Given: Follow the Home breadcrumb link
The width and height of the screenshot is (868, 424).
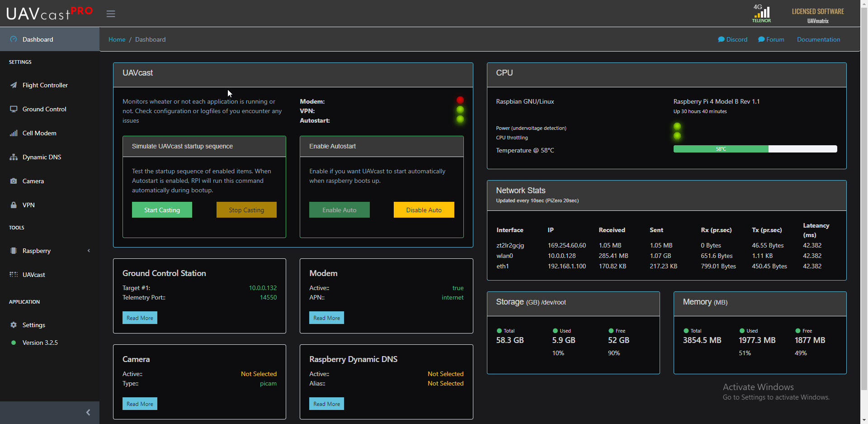Looking at the screenshot, I should [x=117, y=39].
